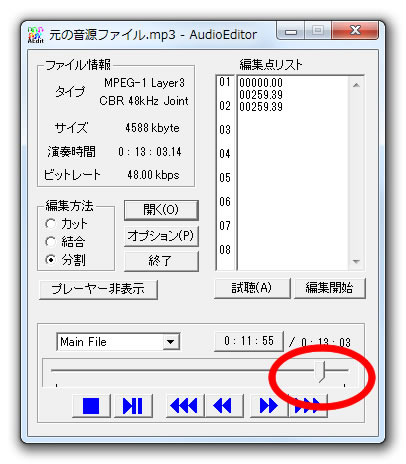Stop playback with the blue square button
Image resolution: width=406 pixels, height=464 pixels.
click(x=91, y=406)
